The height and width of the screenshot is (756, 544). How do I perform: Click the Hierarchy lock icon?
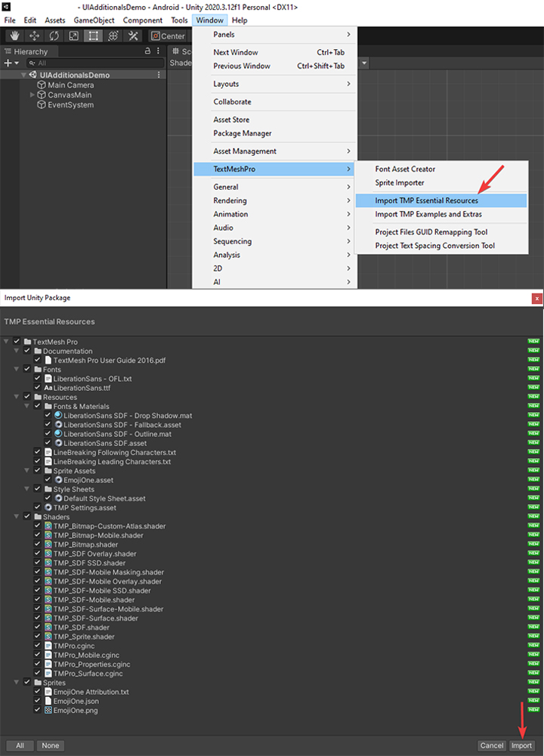(x=147, y=51)
